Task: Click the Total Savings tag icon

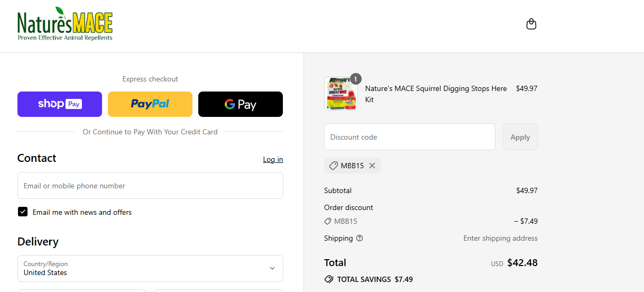Action: [x=329, y=279]
